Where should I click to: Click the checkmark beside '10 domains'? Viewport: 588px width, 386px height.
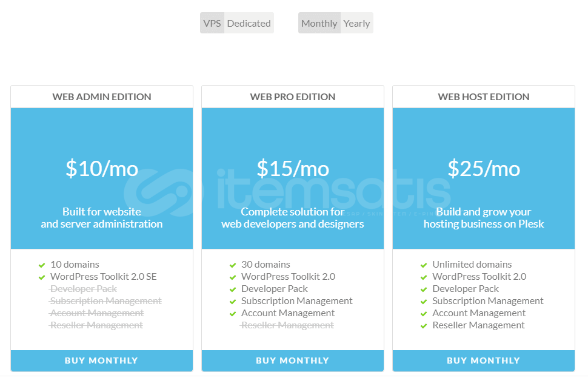(42, 265)
